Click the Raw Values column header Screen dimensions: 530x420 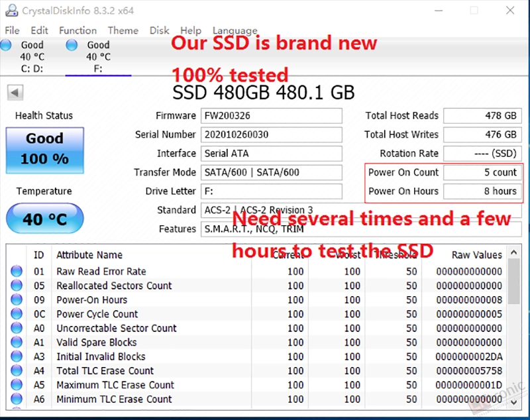point(476,255)
